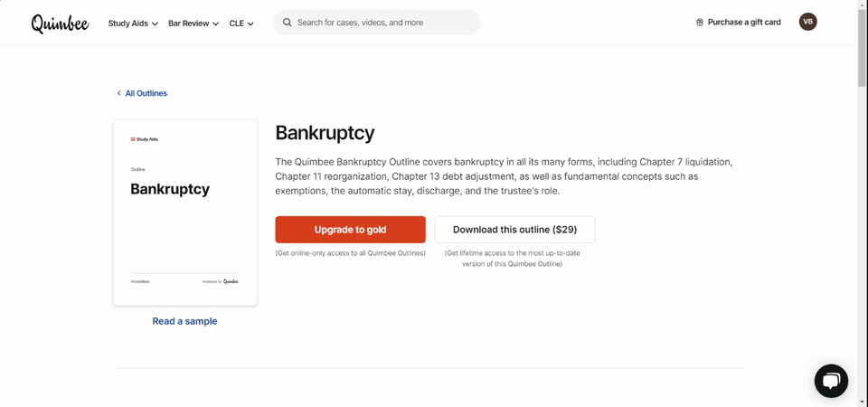Click the red Study Aids badge on cover
This screenshot has height=407, width=868.
pos(133,139)
